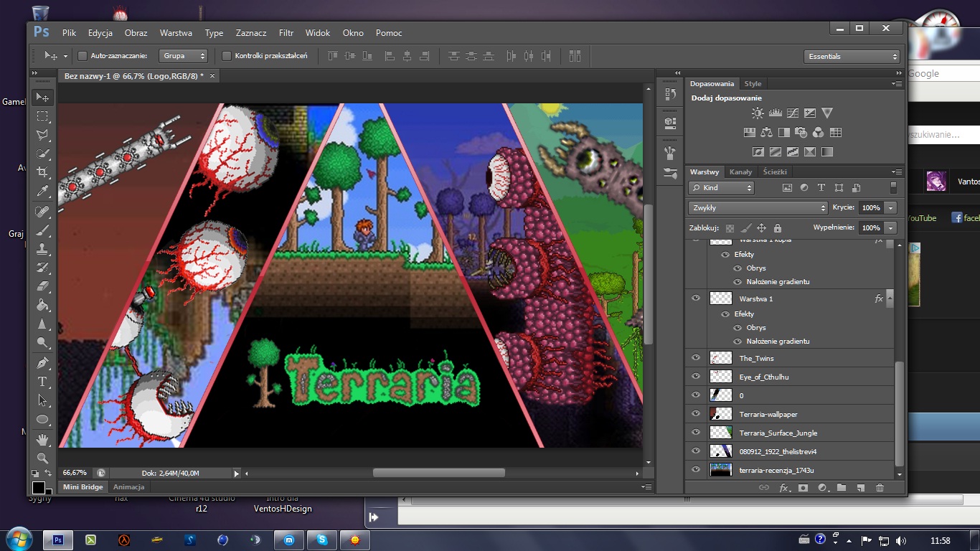The height and width of the screenshot is (551, 980).
Task: Hide the The_Twins layer
Action: coord(695,358)
